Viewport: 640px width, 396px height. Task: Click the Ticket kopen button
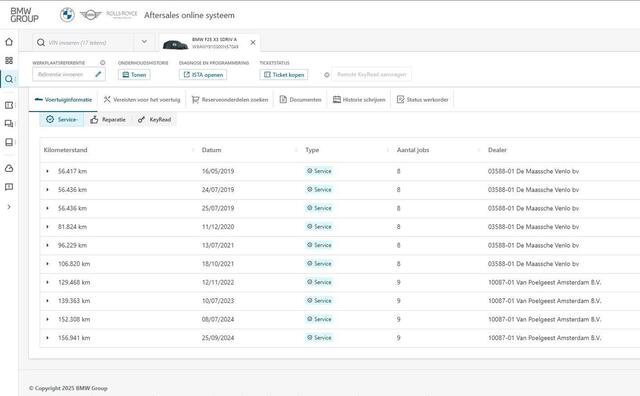point(284,75)
